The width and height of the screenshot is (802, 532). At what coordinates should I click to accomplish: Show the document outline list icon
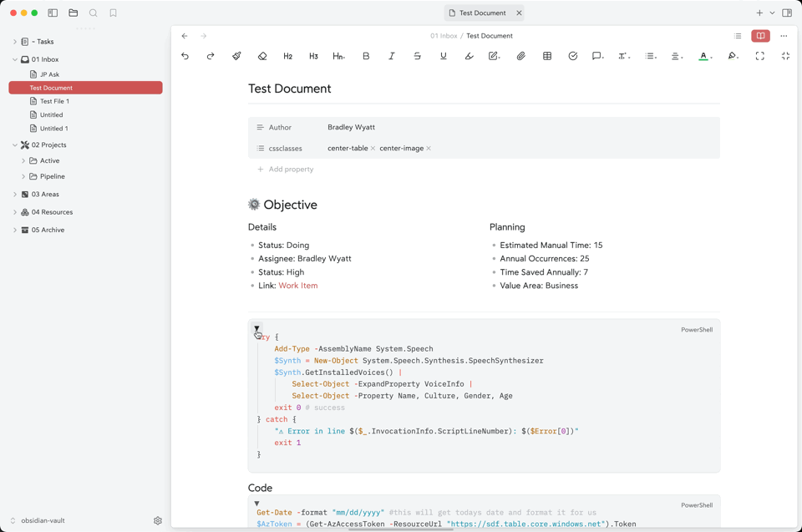pos(738,36)
